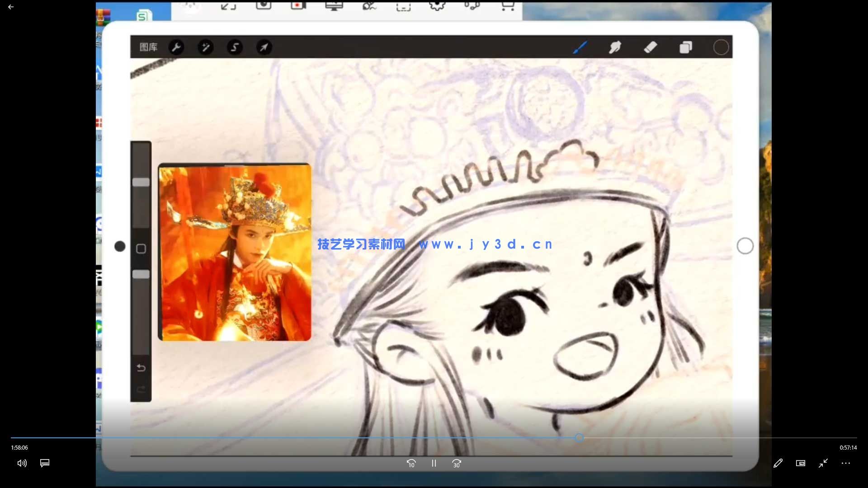The height and width of the screenshot is (488, 868).
Task: Select the Eraser tool
Action: tap(650, 47)
